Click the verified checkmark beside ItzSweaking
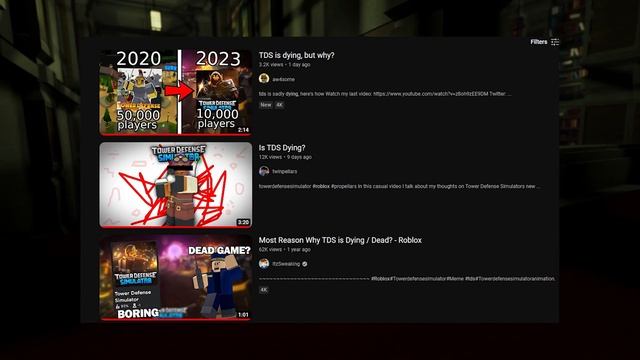This screenshot has width=640, height=360. (304, 264)
